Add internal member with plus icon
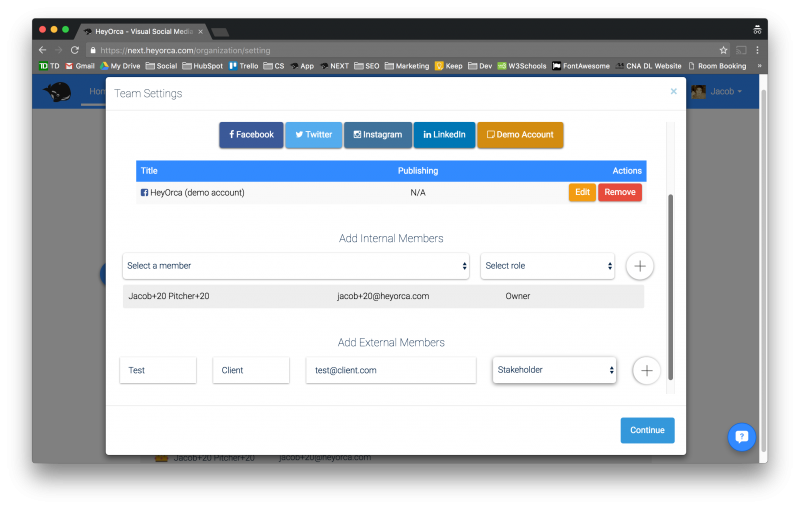Image resolution: width=800 pixels, height=509 pixels. tap(640, 266)
